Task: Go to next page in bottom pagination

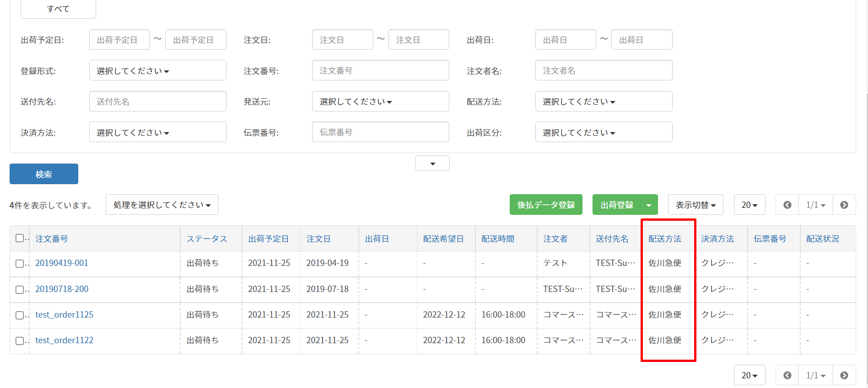Action: [844, 375]
